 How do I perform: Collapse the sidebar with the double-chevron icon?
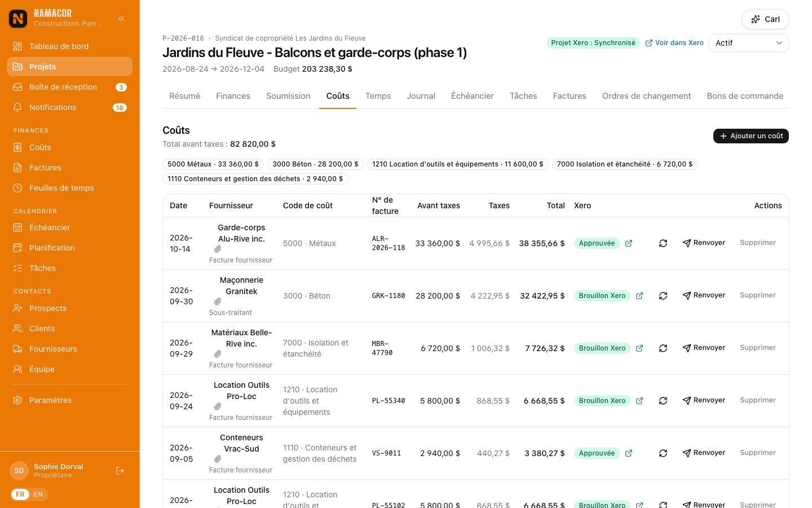click(121, 19)
